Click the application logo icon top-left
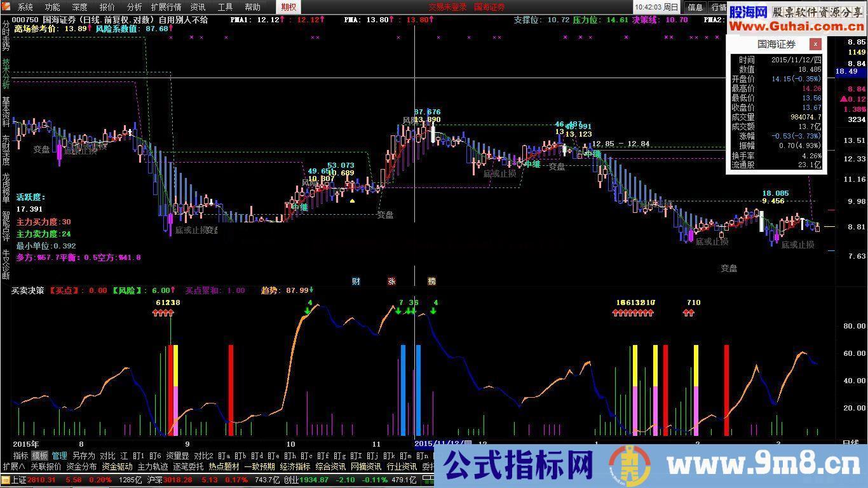Viewport: 868px width, 488px height. 6,7
